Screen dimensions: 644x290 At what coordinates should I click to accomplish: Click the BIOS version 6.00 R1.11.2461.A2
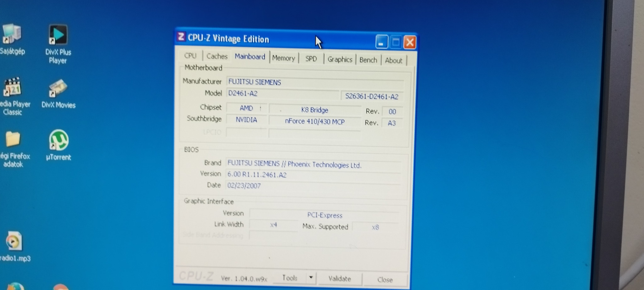click(x=313, y=175)
